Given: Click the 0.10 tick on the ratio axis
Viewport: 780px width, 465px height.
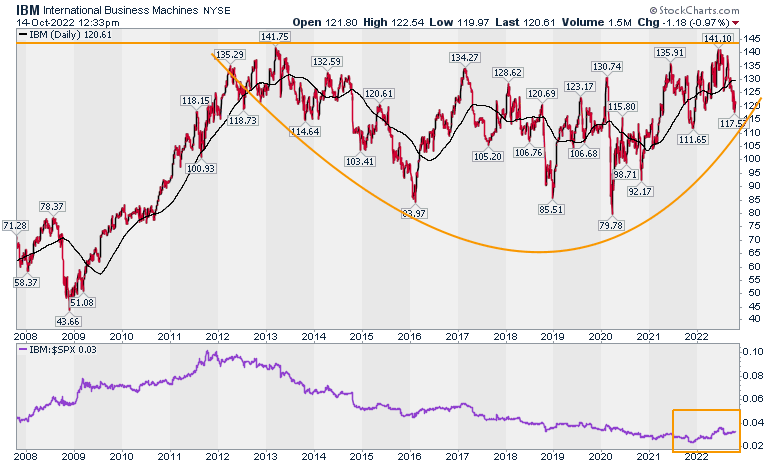Looking at the screenshot, I should [753, 352].
